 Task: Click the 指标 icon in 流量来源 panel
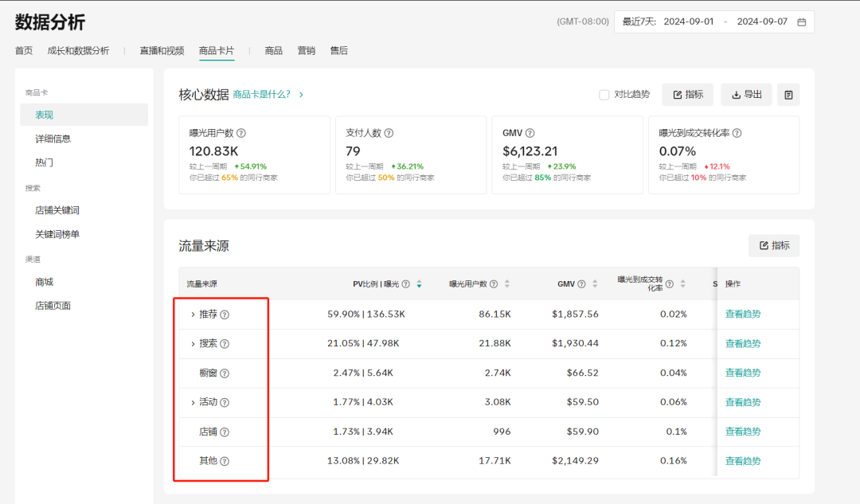(764, 245)
